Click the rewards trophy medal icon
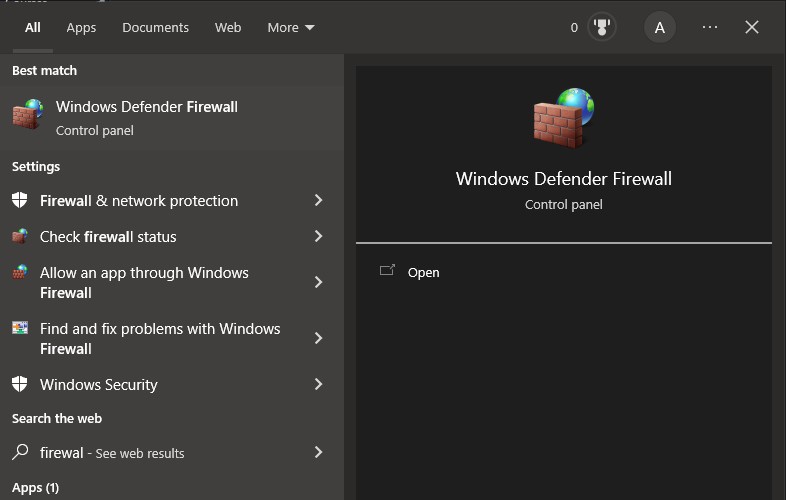The image size is (786, 500). pos(602,27)
